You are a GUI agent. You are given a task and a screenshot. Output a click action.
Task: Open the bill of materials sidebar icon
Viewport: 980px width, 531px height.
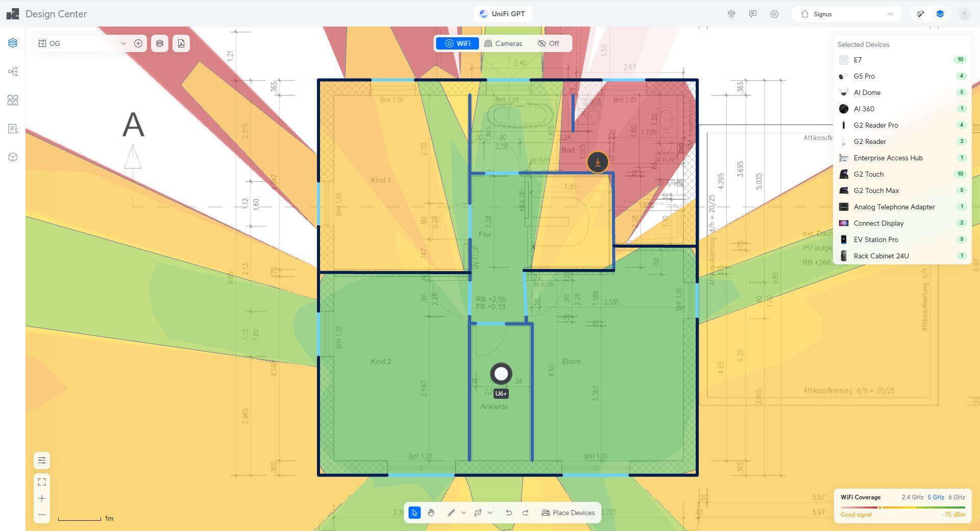click(13, 129)
